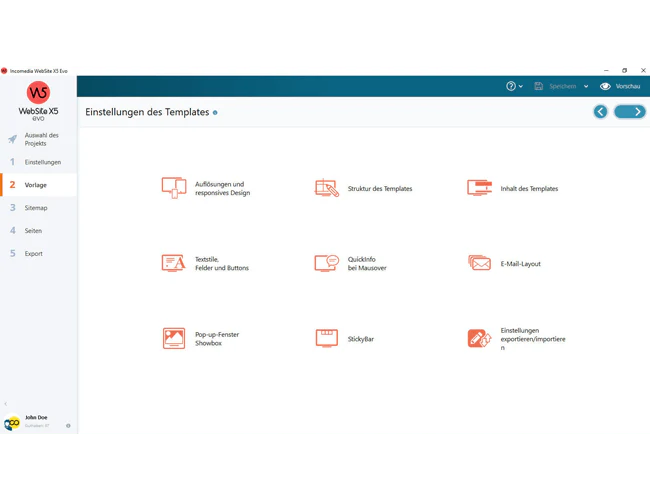Select step 2 Vorlage
The image size is (650, 500).
(38, 185)
